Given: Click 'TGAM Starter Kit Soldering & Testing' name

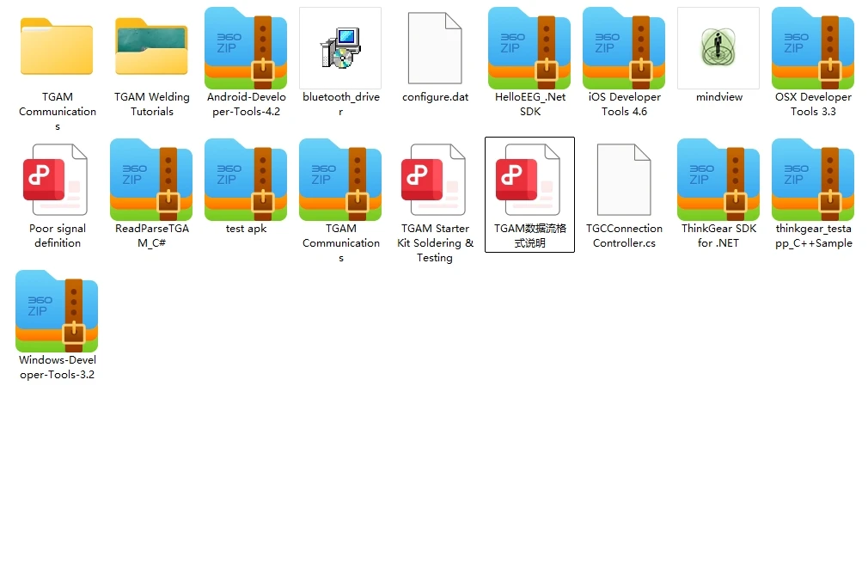Looking at the screenshot, I should pyautogui.click(x=435, y=243).
